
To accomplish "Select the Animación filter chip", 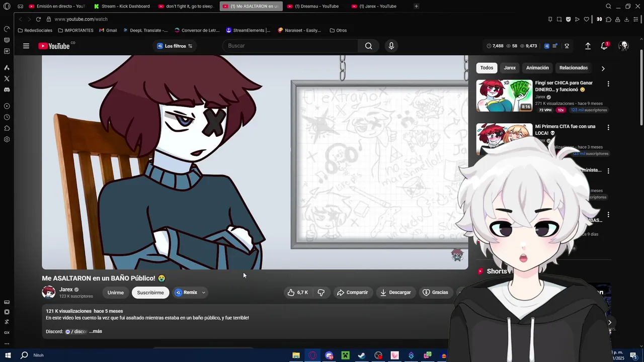I will click(x=537, y=68).
